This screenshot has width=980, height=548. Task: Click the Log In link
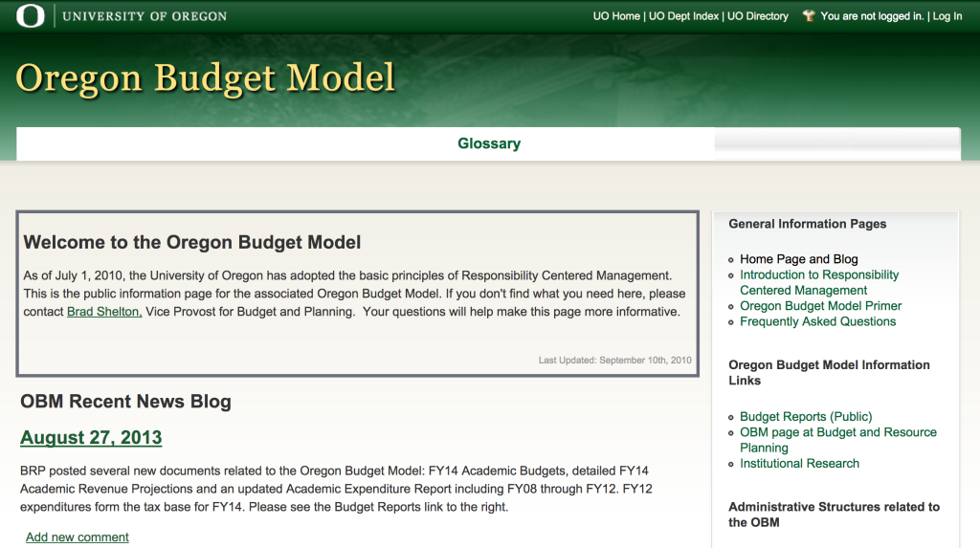pos(947,16)
